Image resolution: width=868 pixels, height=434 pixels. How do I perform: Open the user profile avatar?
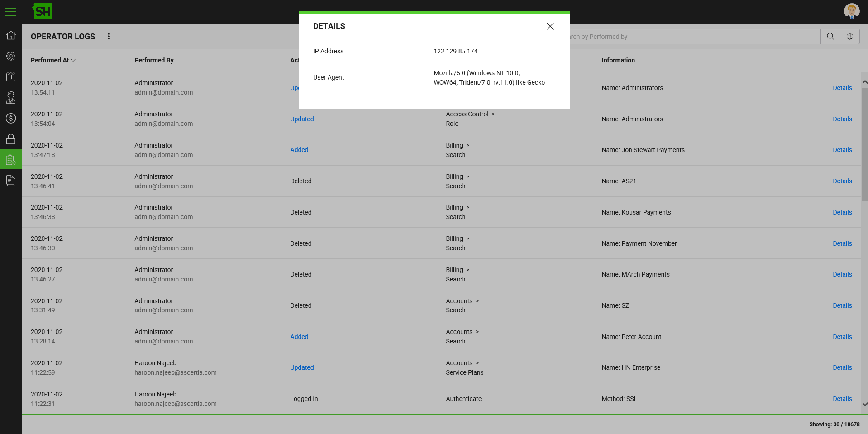click(852, 11)
